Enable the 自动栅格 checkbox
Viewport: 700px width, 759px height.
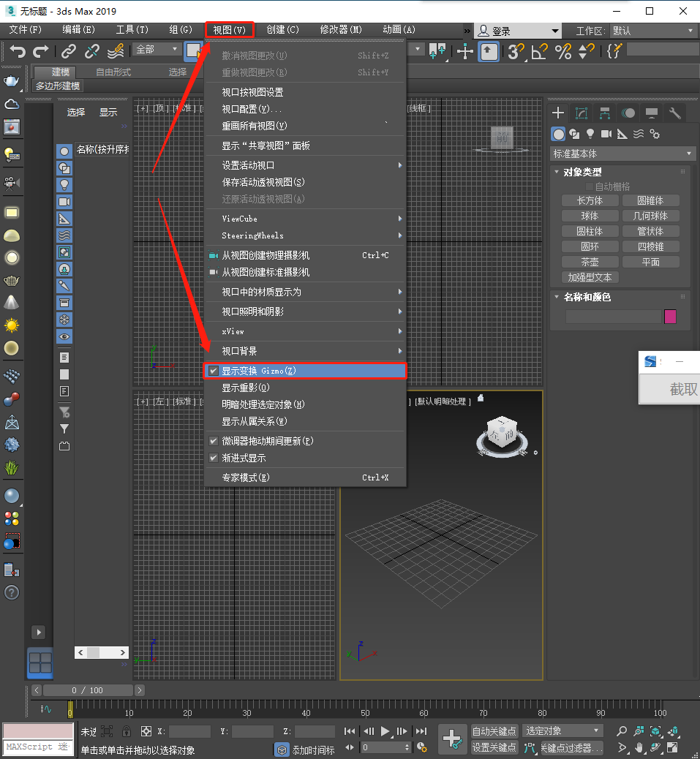click(589, 187)
